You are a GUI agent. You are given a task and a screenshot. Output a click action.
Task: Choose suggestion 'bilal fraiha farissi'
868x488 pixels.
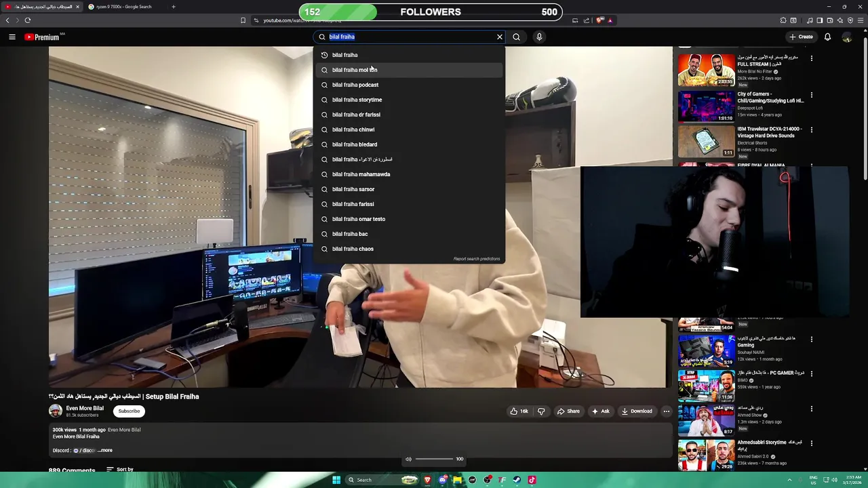pos(409,204)
